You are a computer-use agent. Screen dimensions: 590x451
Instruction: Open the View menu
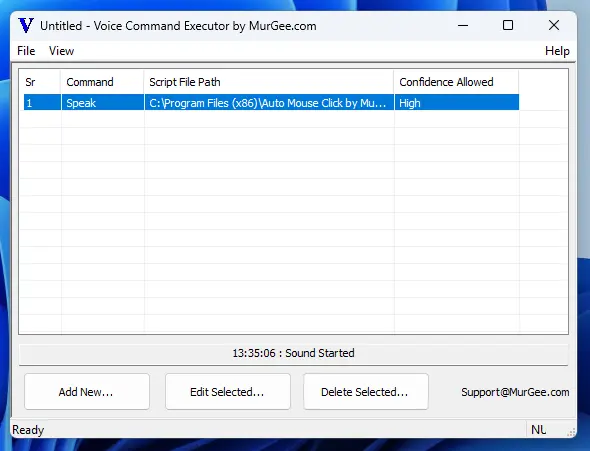(61, 51)
